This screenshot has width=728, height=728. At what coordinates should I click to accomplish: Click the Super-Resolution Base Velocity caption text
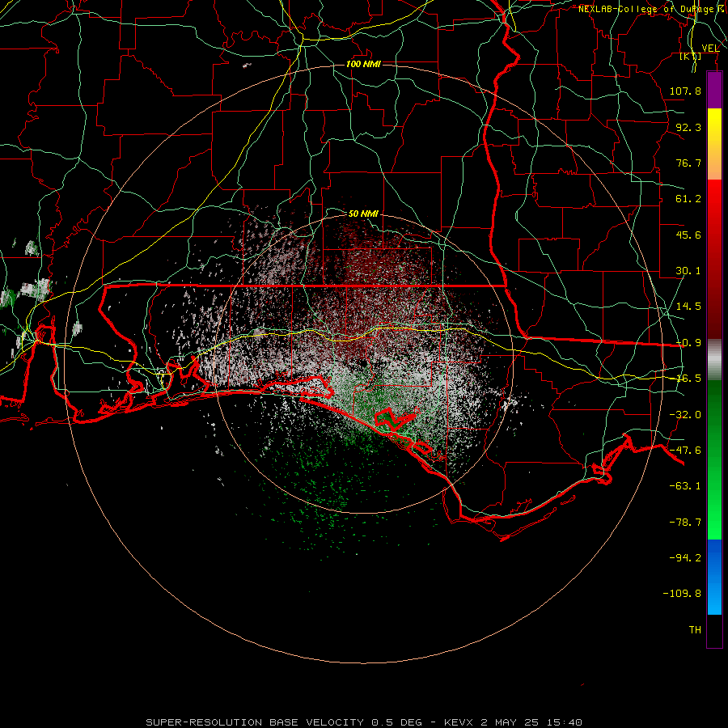[363, 722]
